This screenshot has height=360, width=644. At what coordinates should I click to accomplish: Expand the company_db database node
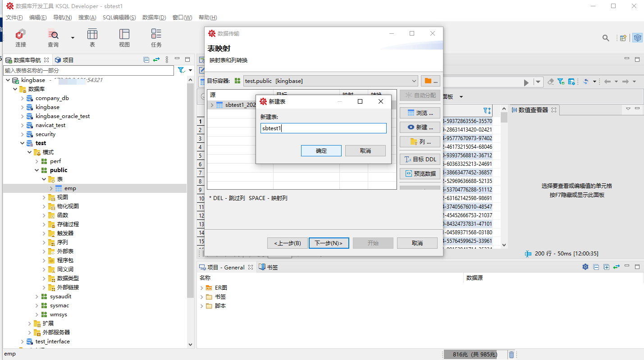[x=22, y=98]
